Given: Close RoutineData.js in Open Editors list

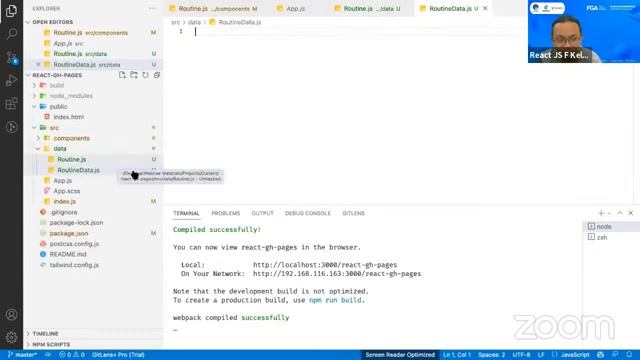Looking at the screenshot, I should pos(38,64).
